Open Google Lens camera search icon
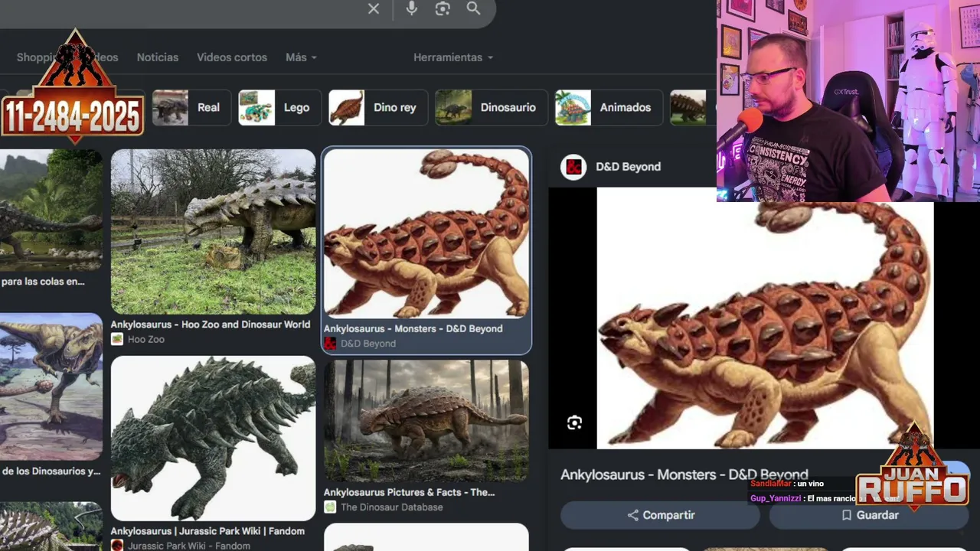 pos(443,8)
